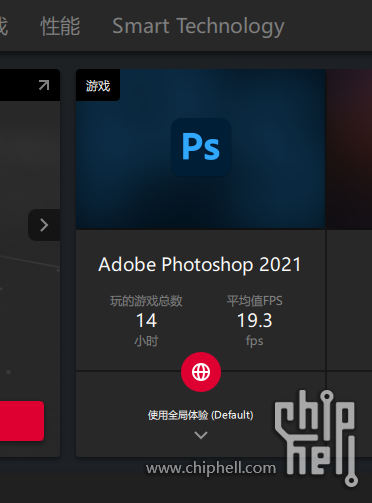Image resolution: width=372 pixels, height=503 pixels.
Task: Open Adobe Photoshop 2021 title
Action: pos(200,265)
